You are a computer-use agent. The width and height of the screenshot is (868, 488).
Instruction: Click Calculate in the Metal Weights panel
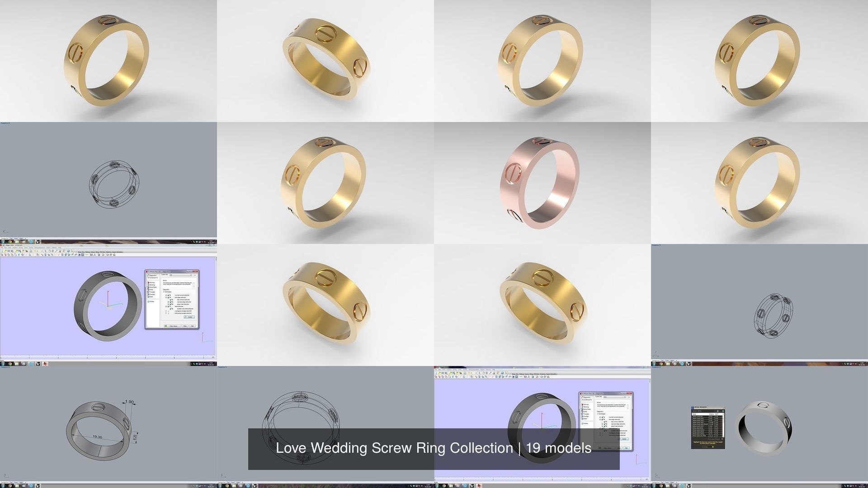click(x=708, y=446)
